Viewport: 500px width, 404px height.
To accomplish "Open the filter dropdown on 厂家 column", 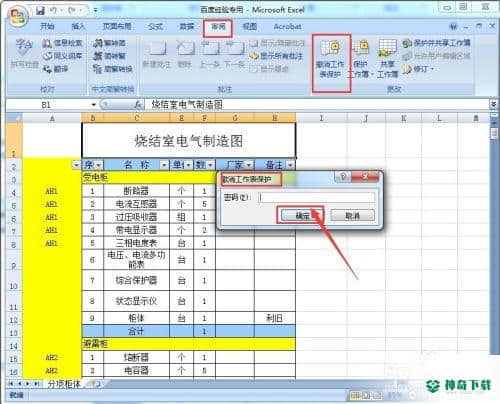I will (249, 165).
